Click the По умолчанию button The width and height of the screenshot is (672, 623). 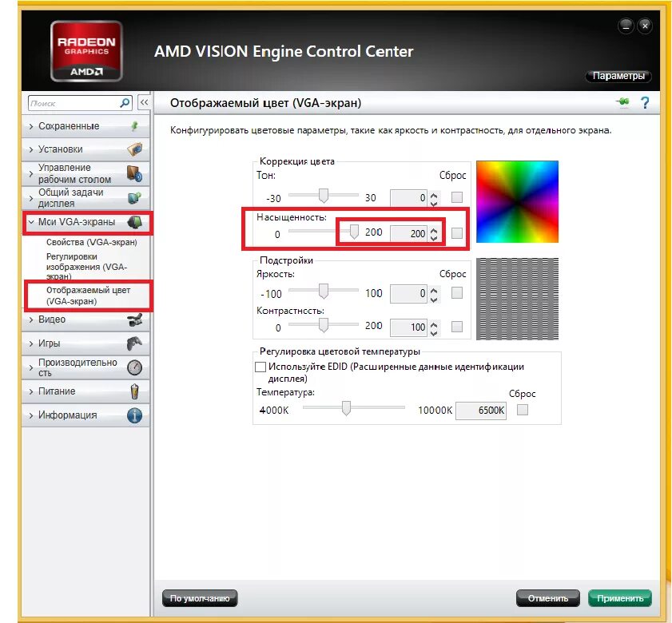tap(200, 598)
